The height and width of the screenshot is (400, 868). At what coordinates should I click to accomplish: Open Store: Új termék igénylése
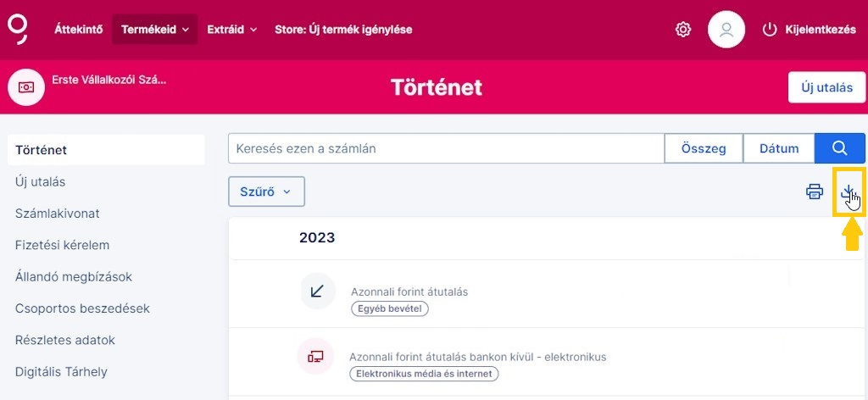click(343, 30)
